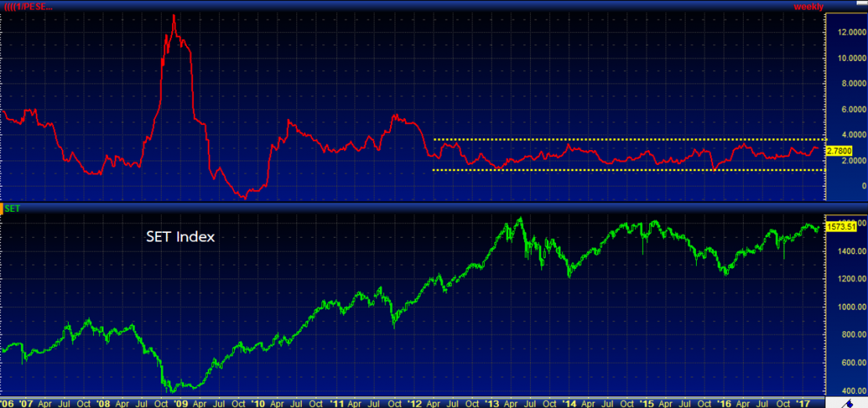The image size is (868, 408).
Task: Click the red line's peak near 2009
Action: pos(173,15)
